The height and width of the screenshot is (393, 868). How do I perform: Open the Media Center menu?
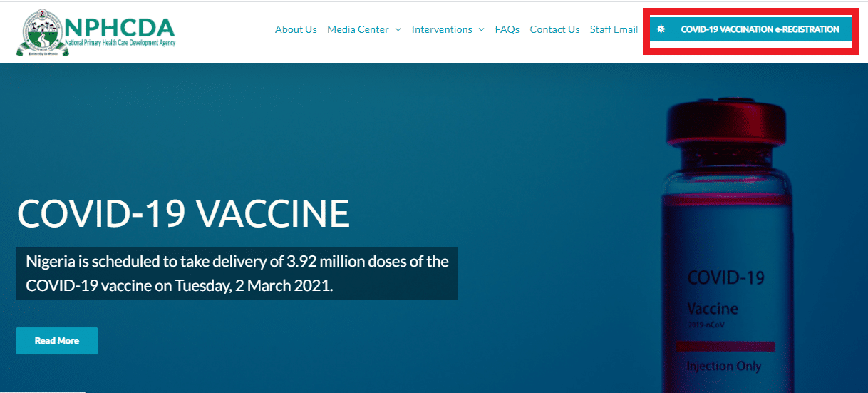[x=358, y=29]
